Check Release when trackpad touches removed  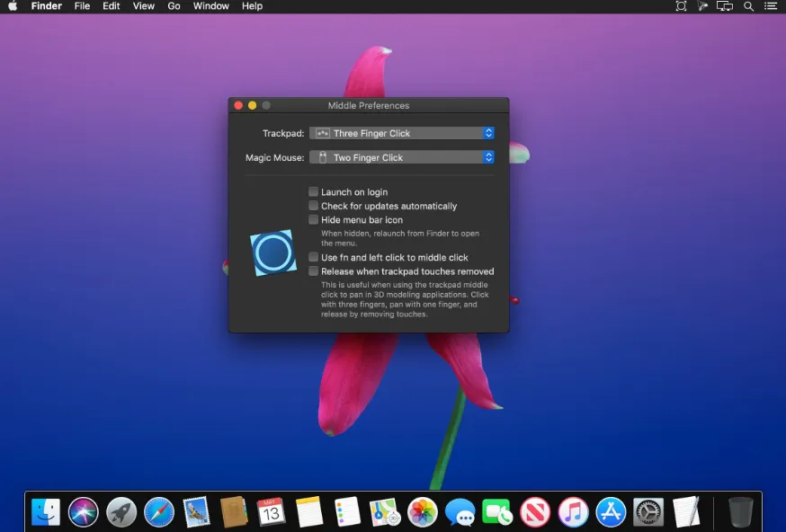point(313,271)
